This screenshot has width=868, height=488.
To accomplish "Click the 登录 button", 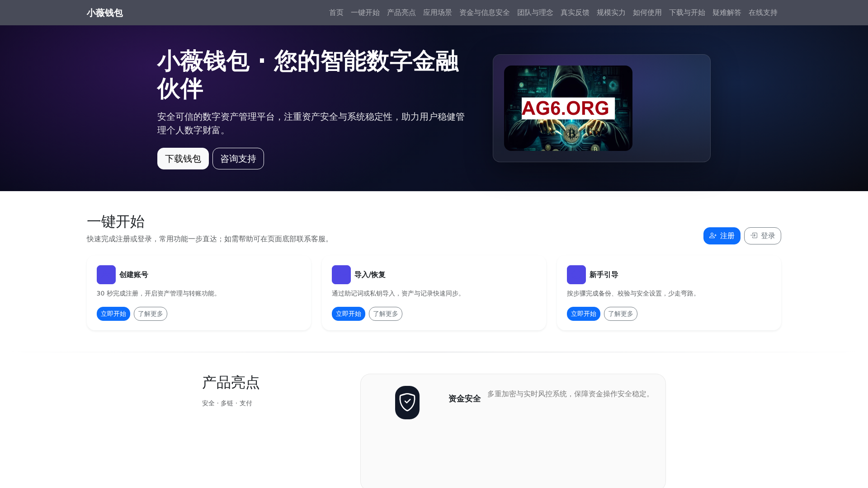I will [763, 236].
